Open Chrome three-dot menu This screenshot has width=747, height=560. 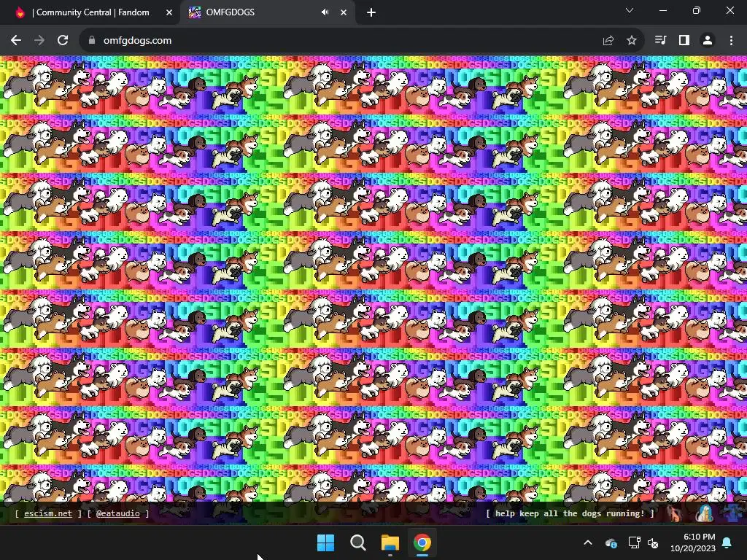click(731, 41)
